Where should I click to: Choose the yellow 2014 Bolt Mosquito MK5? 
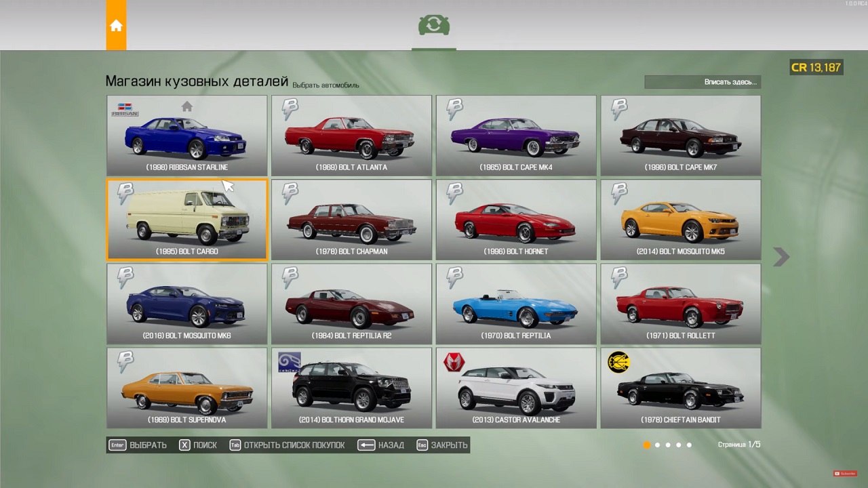[x=680, y=220]
